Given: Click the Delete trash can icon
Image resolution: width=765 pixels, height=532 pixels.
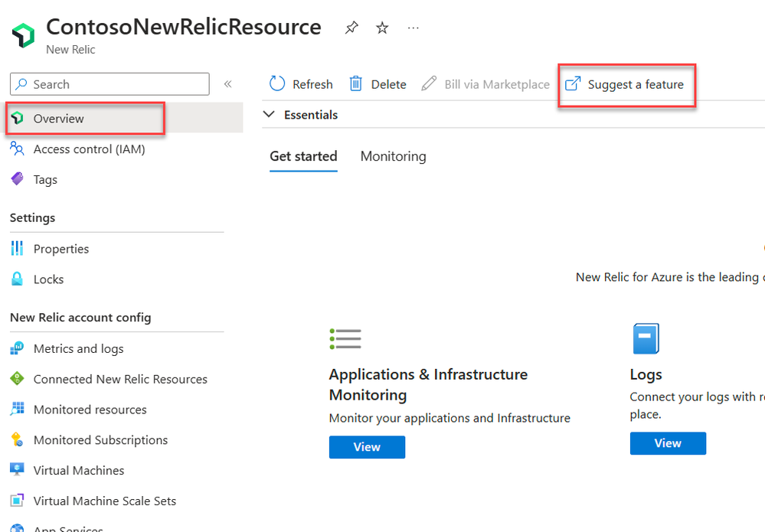Looking at the screenshot, I should click(x=356, y=84).
